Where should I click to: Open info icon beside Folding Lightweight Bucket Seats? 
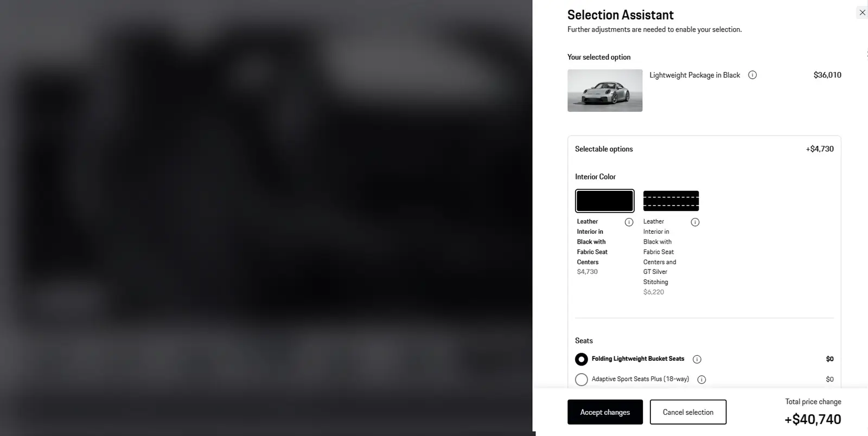coord(697,359)
